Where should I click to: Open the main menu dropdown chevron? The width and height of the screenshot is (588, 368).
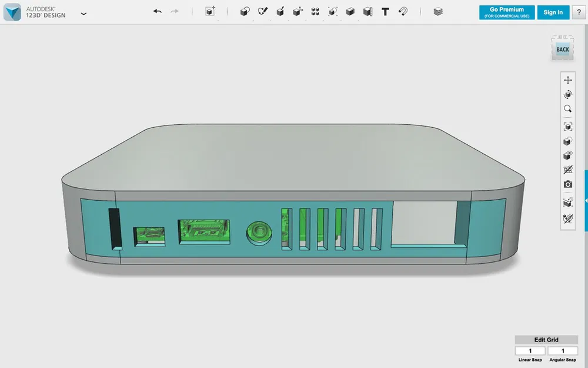tap(83, 13)
